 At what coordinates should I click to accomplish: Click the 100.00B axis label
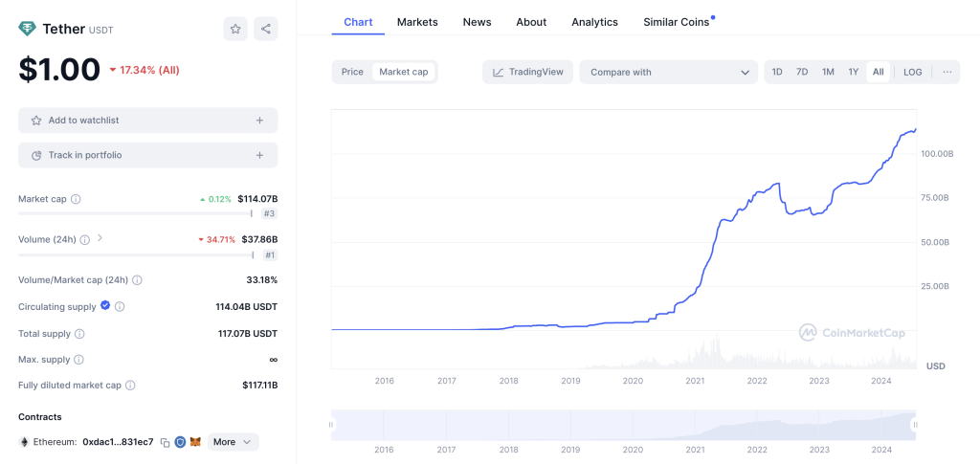[936, 154]
